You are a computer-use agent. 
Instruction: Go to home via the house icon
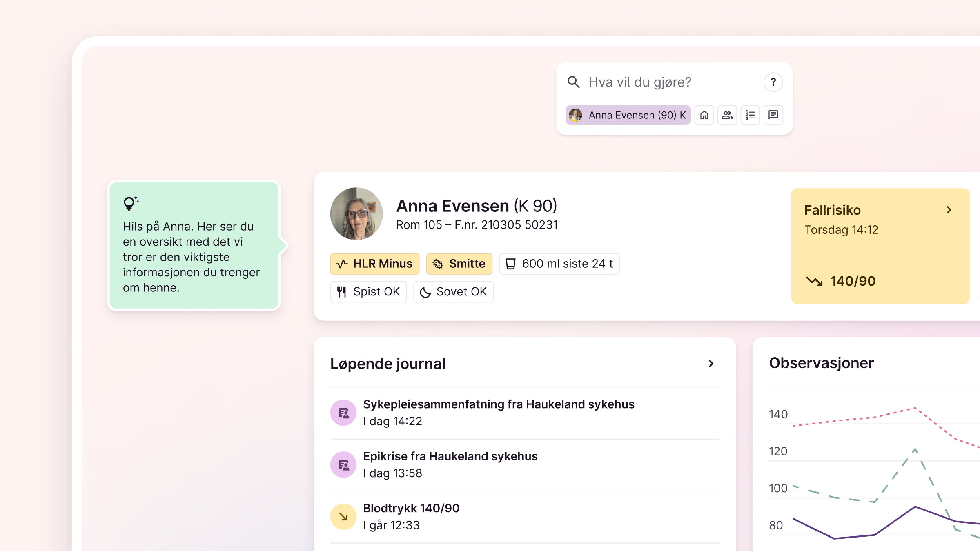pyautogui.click(x=704, y=115)
